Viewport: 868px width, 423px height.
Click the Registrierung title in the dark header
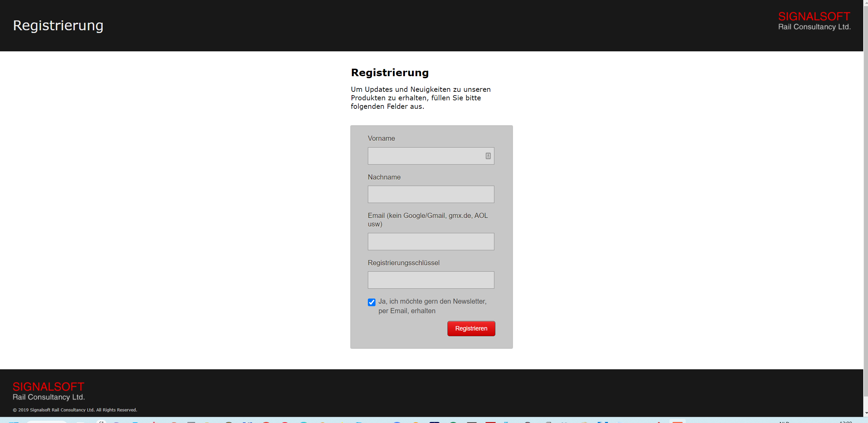(58, 26)
